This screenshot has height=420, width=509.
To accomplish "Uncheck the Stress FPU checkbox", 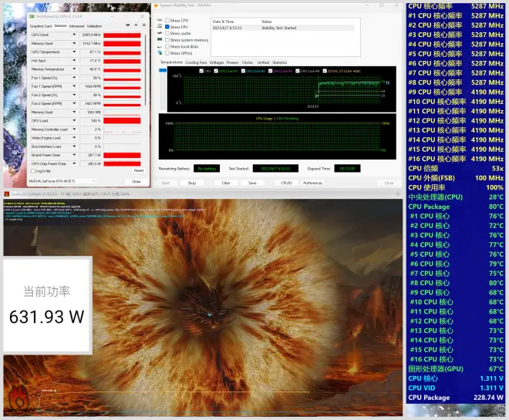I will point(167,27).
